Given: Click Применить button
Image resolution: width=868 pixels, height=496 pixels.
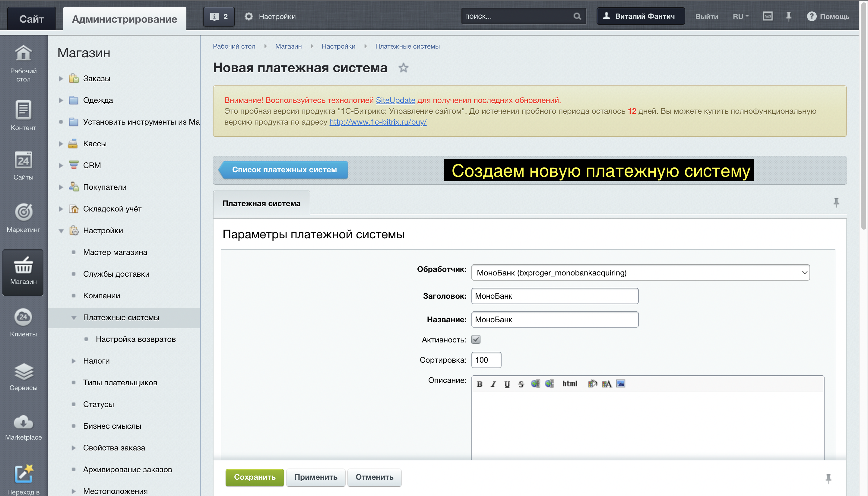Looking at the screenshot, I should [x=316, y=477].
